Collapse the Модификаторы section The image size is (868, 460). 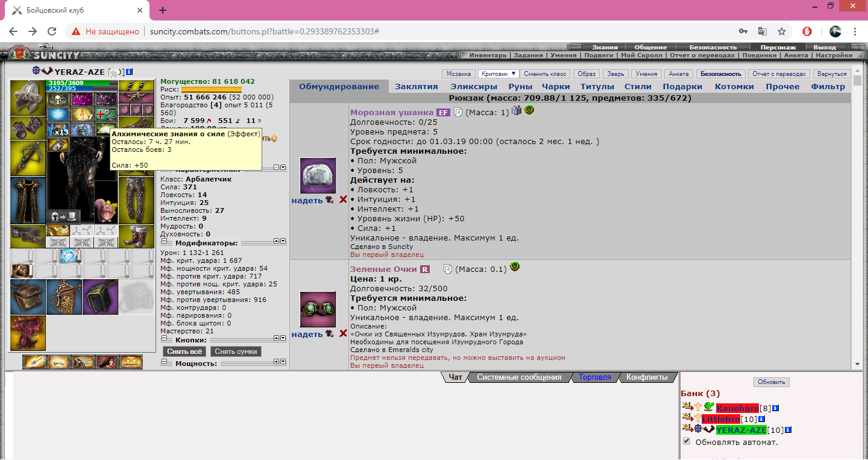click(x=163, y=242)
